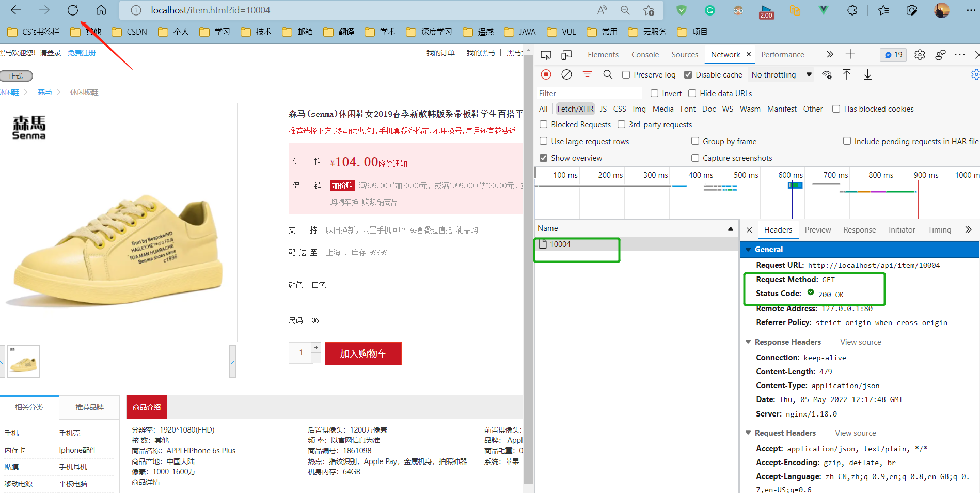Viewport: 980px width, 493px height.
Task: Open the DevTools issues counter showing 19
Action: (893, 55)
